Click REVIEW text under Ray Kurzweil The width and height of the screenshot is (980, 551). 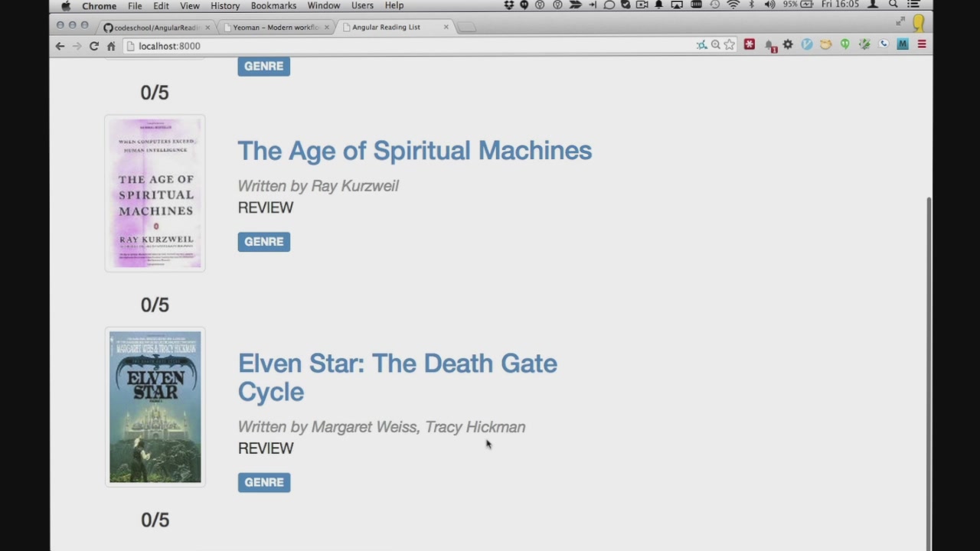266,207
